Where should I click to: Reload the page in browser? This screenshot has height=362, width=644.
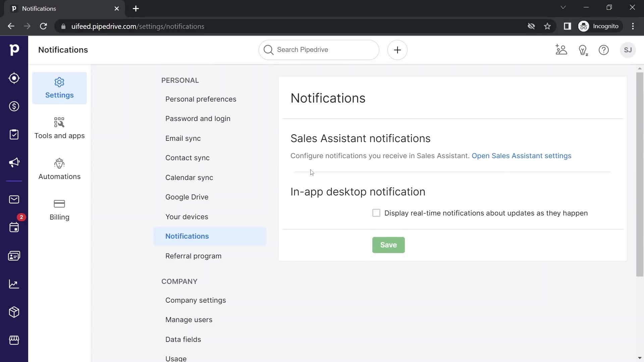[43, 26]
